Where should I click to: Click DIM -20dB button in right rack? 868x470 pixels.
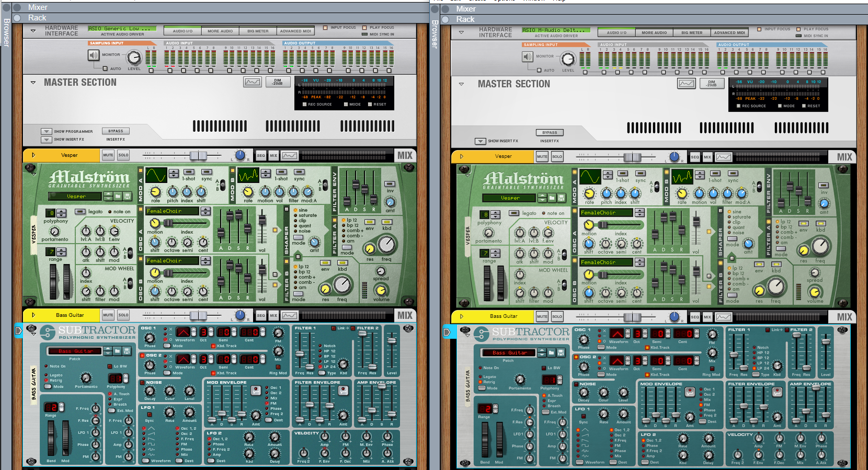click(x=712, y=84)
